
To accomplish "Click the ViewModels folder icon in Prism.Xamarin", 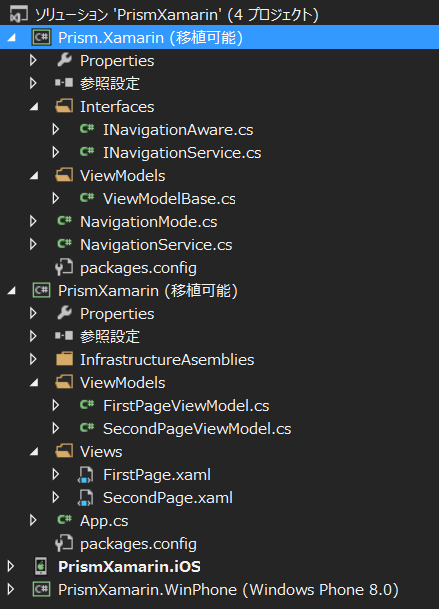I will click(x=64, y=175).
